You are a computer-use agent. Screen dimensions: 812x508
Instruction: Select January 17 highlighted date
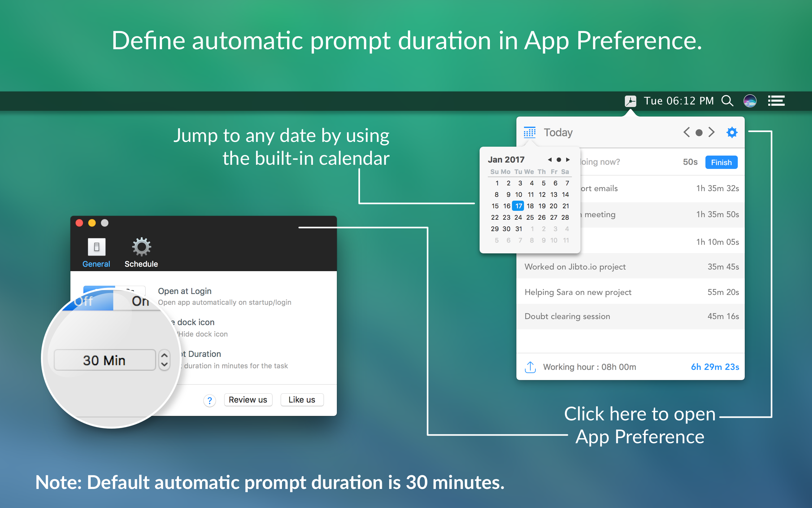tap(518, 206)
